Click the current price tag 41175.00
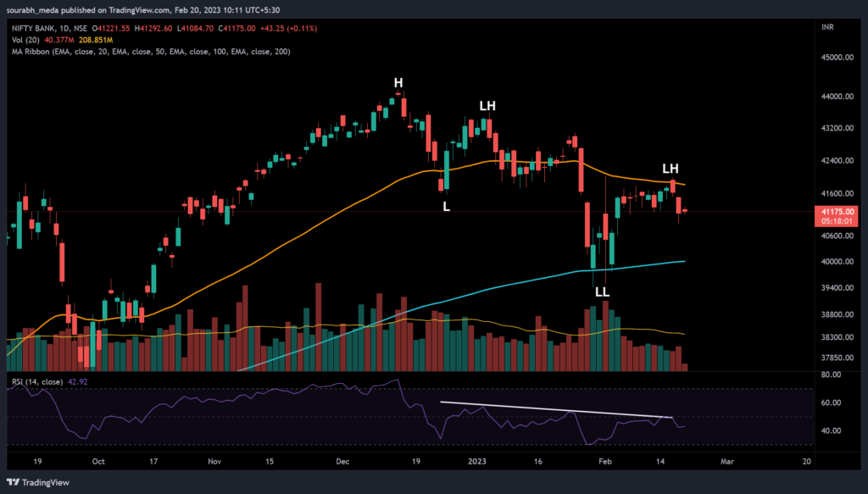Image resolution: width=868 pixels, height=494 pixels. click(x=837, y=212)
